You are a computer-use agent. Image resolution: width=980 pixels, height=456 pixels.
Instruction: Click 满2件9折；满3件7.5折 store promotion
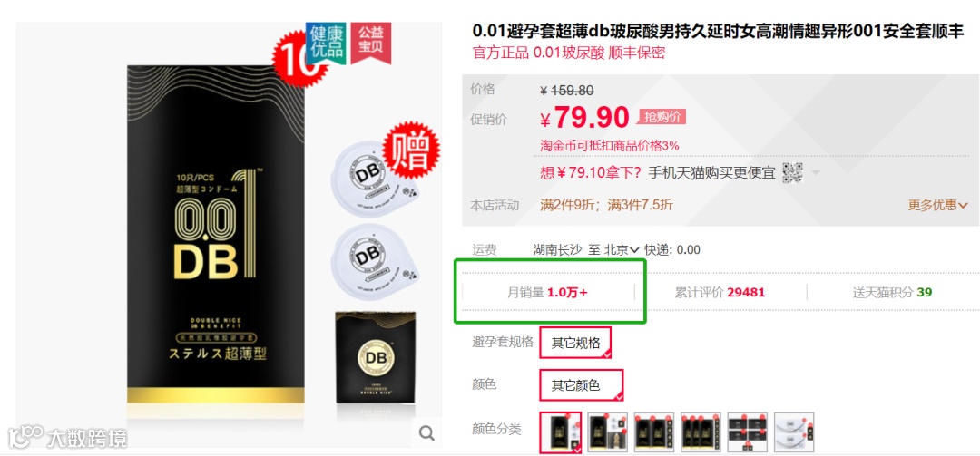[x=606, y=205]
